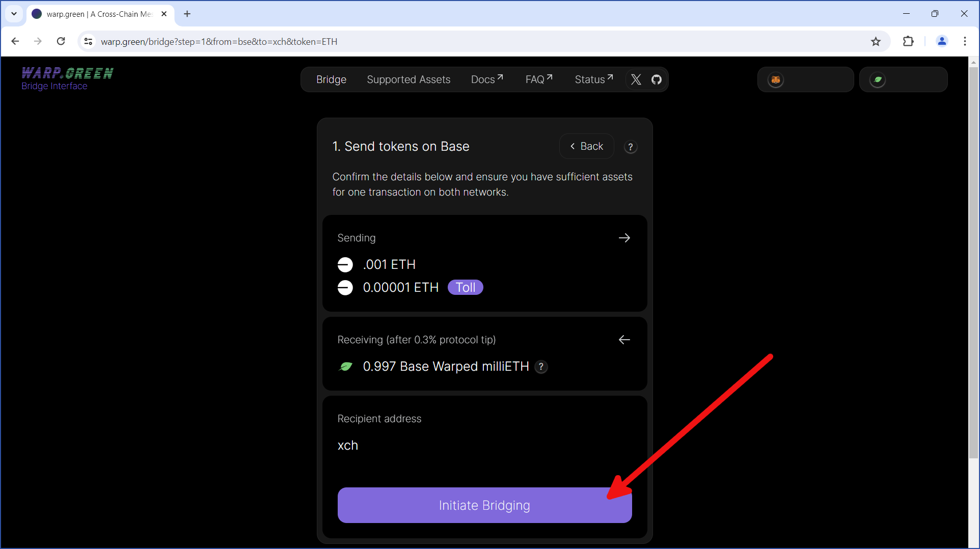980x549 pixels.
Task: Click the X (Twitter) icon in navbar
Action: tap(636, 79)
